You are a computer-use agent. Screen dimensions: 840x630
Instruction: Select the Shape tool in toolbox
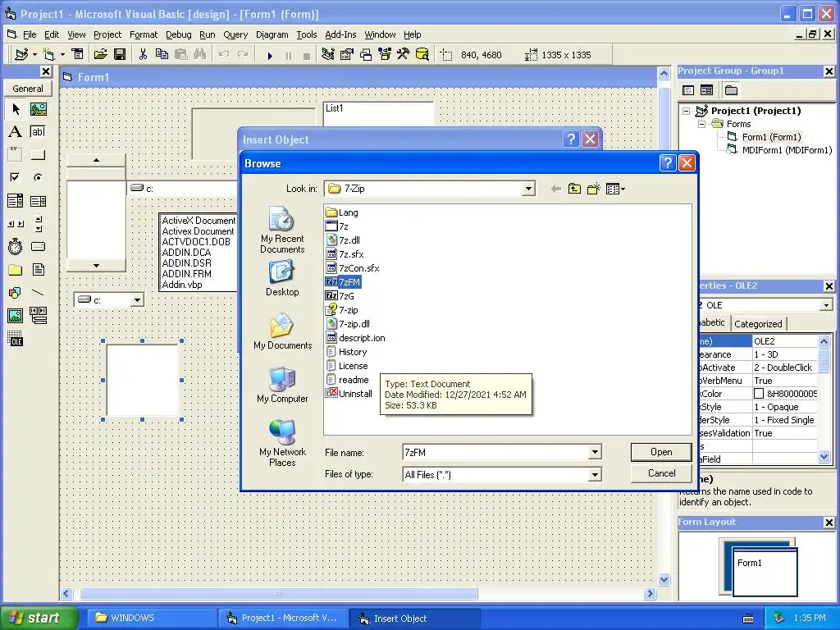(x=16, y=293)
